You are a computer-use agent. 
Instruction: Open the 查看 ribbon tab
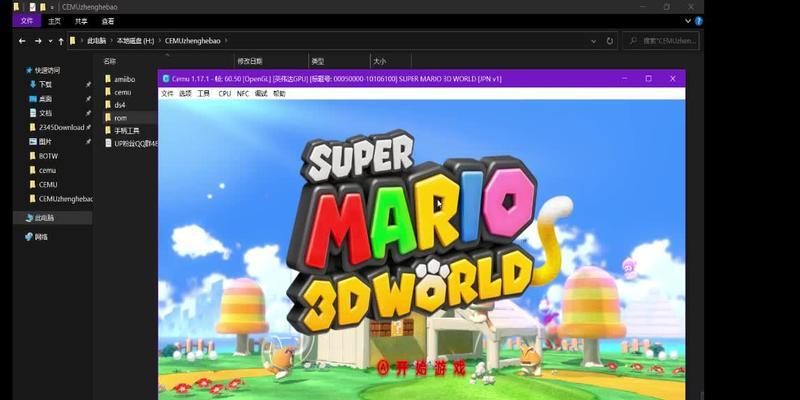click(x=108, y=21)
